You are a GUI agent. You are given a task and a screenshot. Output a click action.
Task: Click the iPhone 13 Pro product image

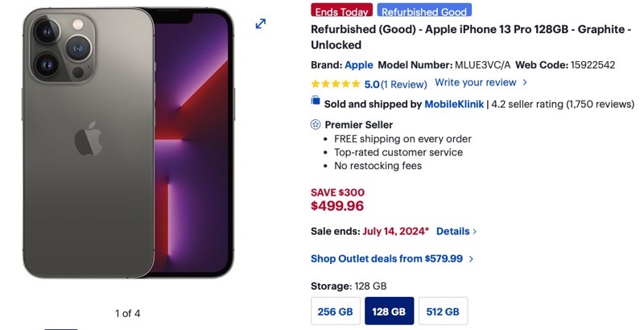129,143
